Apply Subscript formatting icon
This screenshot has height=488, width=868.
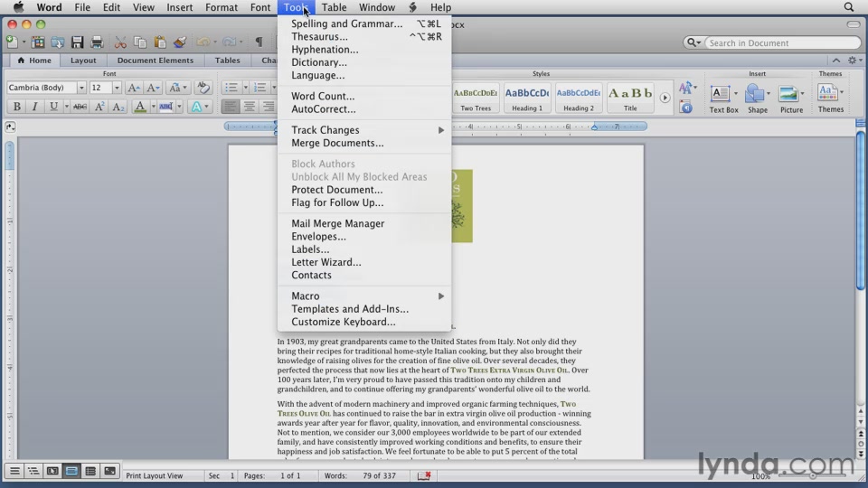pos(118,107)
